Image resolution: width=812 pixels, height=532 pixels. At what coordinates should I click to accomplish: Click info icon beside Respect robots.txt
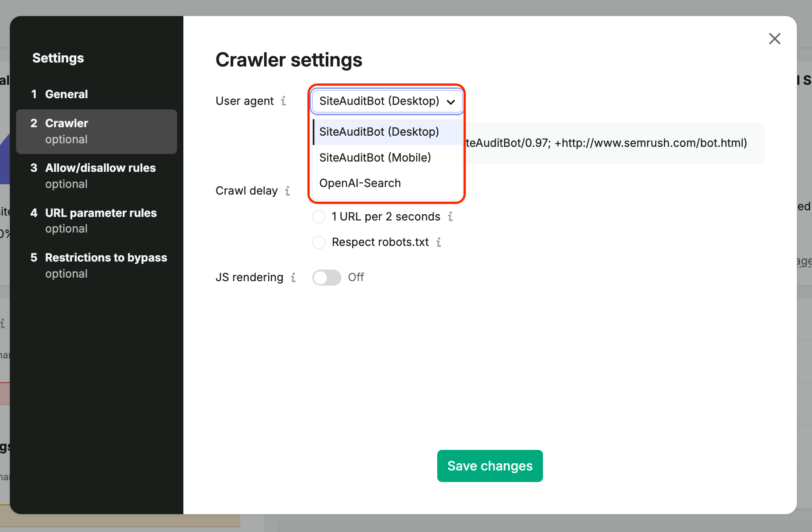(439, 242)
